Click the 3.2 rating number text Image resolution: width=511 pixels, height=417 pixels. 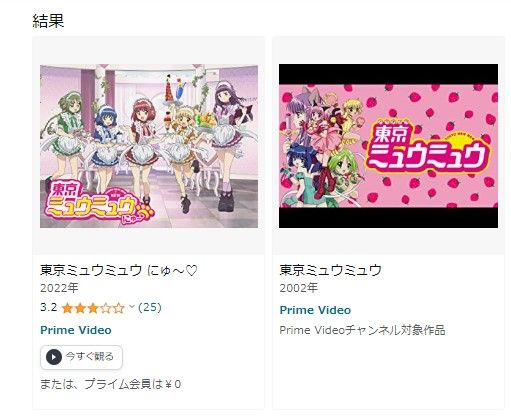pos(49,307)
